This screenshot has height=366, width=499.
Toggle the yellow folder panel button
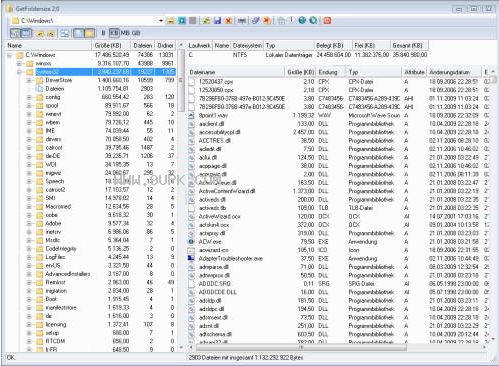click(x=89, y=33)
